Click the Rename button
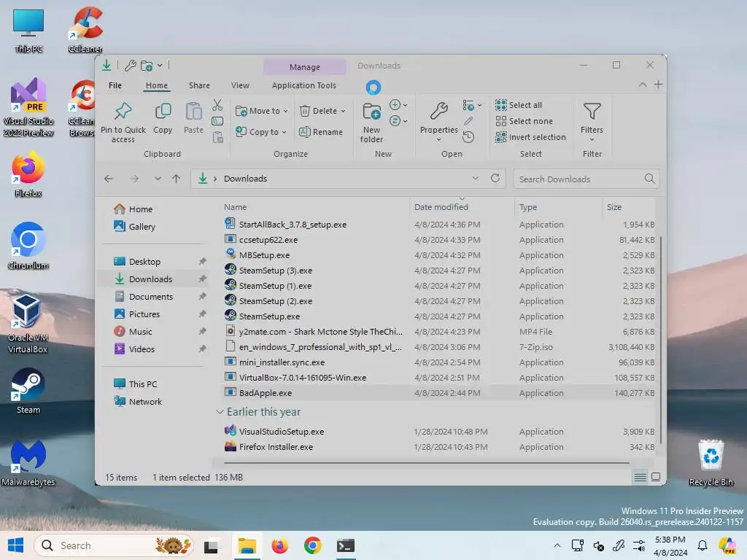This screenshot has height=560, width=747. click(x=321, y=132)
